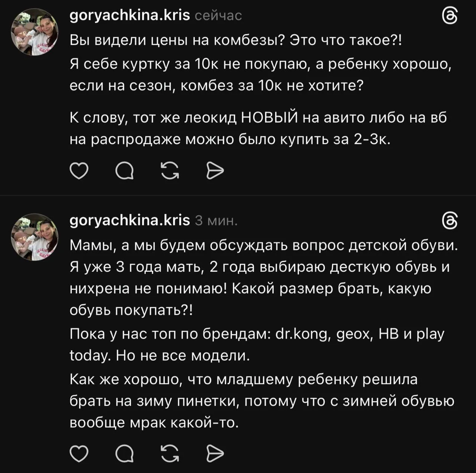Open comments on the комбезы post

pyautogui.click(x=125, y=171)
